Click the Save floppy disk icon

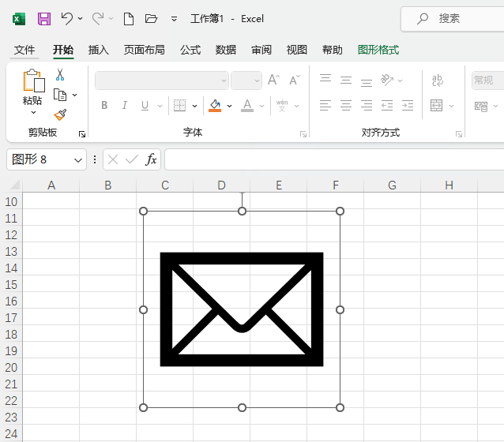tap(44, 19)
